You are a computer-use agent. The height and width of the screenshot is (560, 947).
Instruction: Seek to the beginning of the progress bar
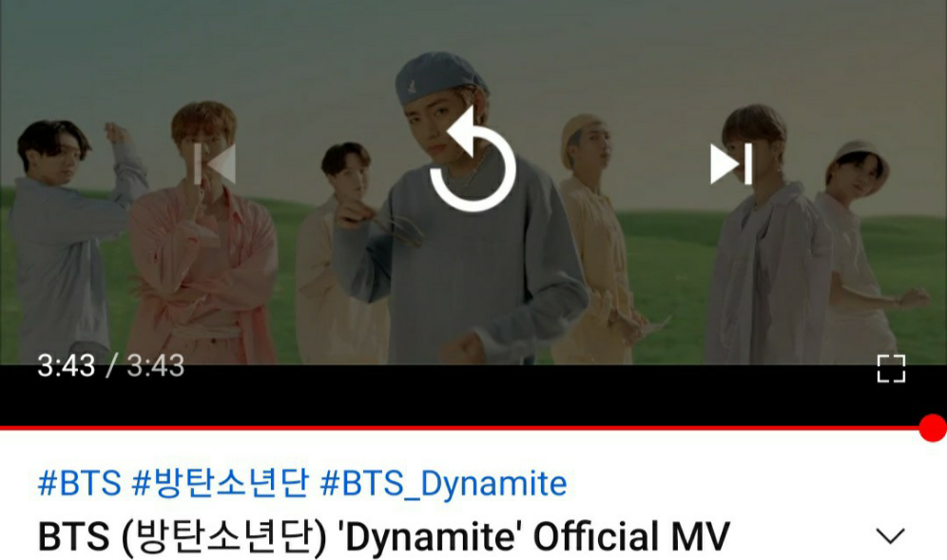point(2,428)
